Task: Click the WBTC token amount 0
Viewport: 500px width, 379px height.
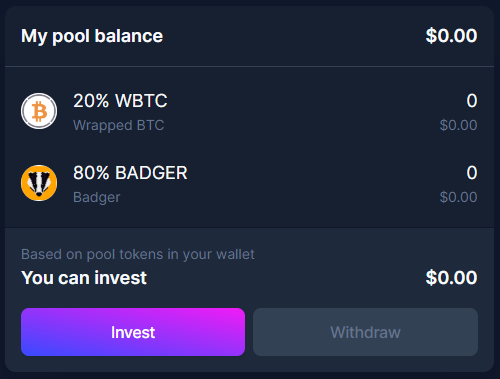Action: coord(472,101)
